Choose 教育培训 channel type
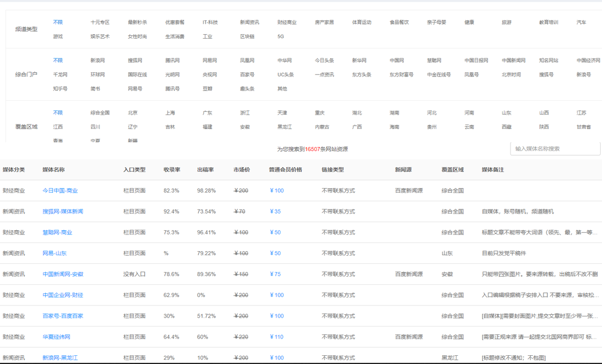The image size is (602, 364). pos(549,22)
